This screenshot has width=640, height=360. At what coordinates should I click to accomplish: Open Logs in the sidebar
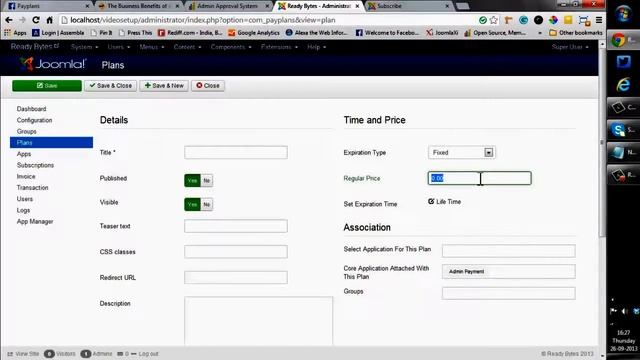point(23,210)
